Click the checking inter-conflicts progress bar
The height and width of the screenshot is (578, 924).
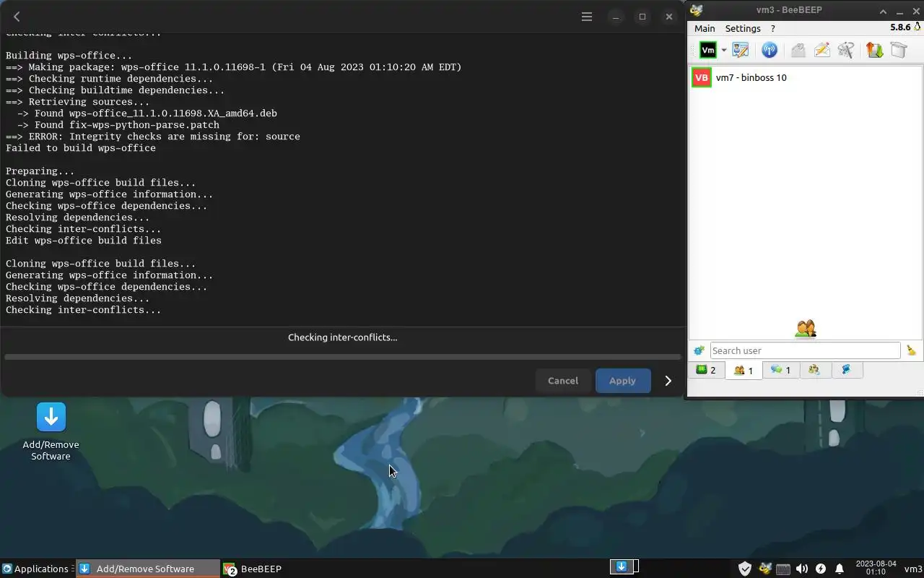click(x=342, y=356)
